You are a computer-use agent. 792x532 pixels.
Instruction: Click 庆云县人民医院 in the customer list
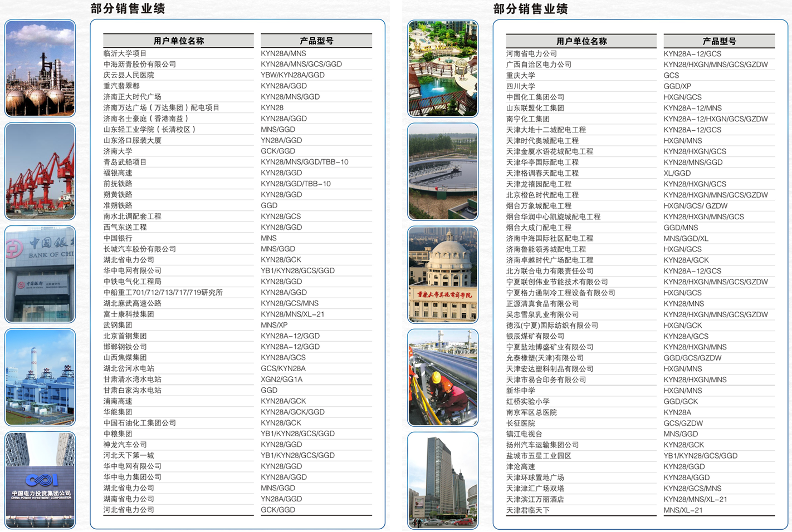(x=129, y=75)
